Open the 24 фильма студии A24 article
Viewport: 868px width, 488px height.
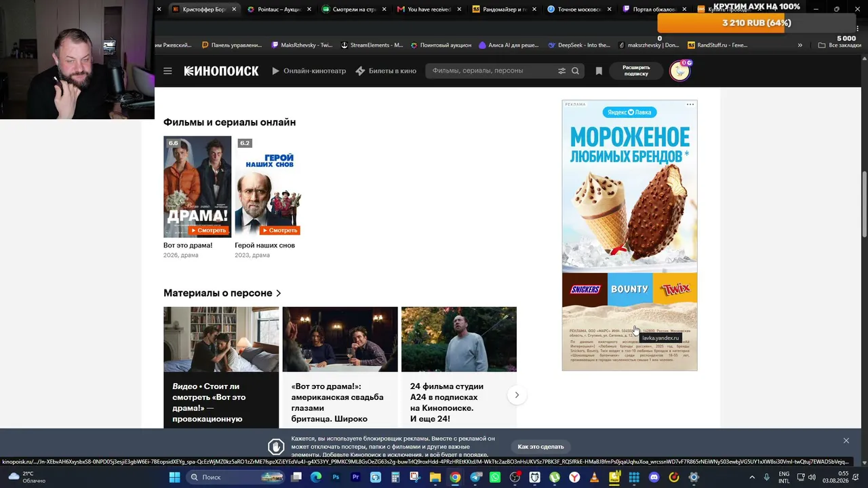click(459, 367)
